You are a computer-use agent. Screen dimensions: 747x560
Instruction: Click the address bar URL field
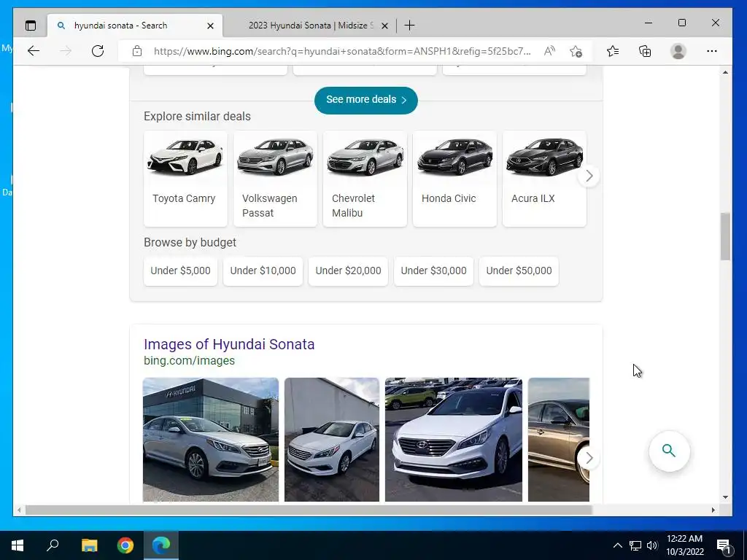pyautogui.click(x=341, y=51)
